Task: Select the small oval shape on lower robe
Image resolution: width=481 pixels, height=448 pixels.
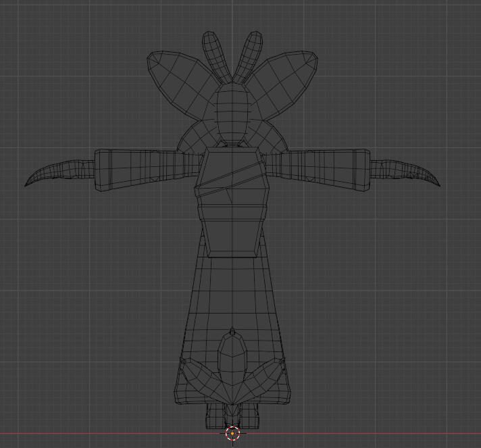Action: 232,359
